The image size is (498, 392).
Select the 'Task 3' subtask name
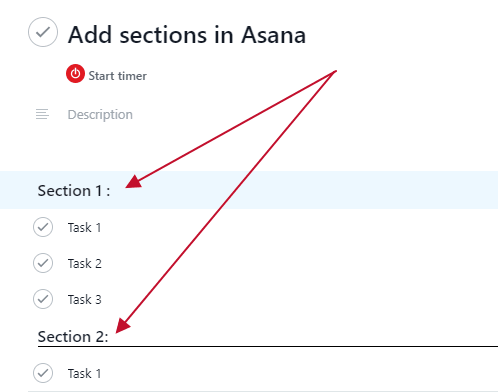point(85,299)
